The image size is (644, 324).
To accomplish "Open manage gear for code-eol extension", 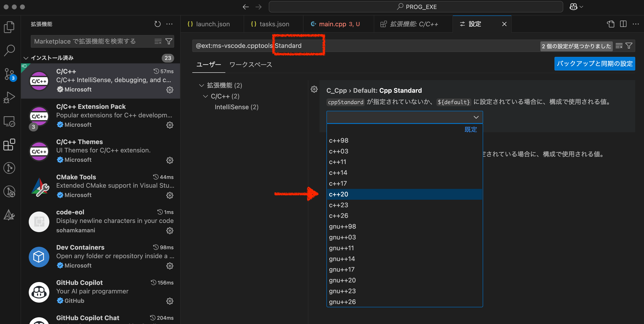I will [x=170, y=231].
